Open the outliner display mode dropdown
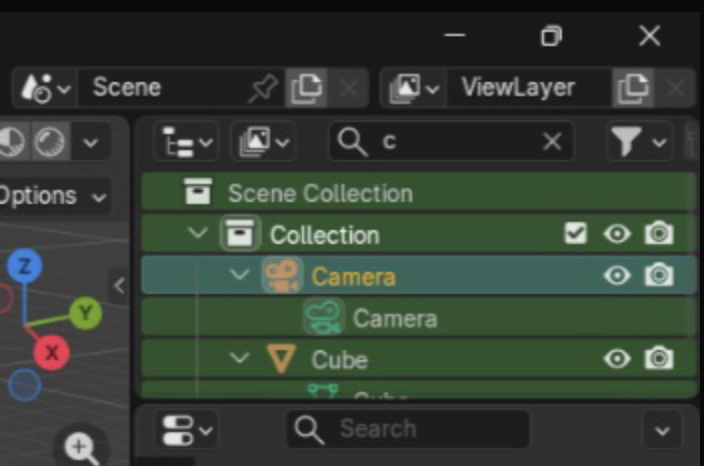 pos(264,142)
